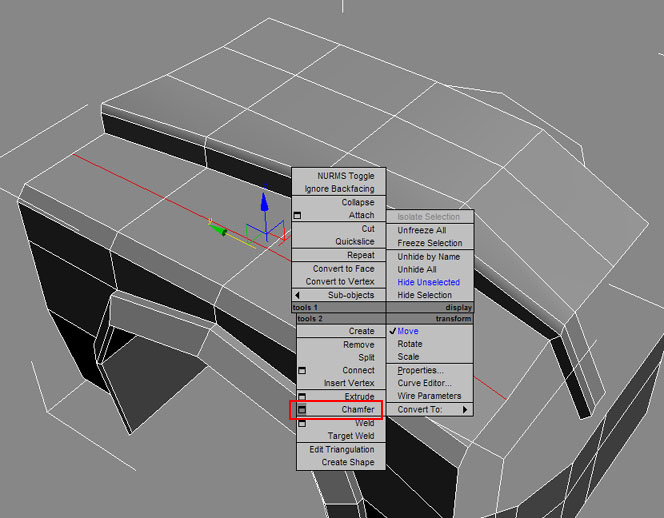Viewport: 664px width, 518px height.
Task: Toggle NURMS subdivision on
Action: tap(346, 176)
